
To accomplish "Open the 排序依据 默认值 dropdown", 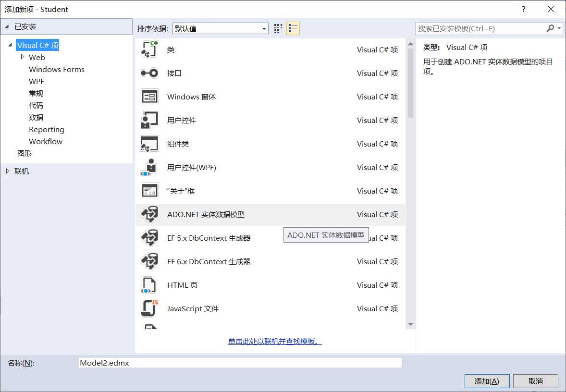I will click(x=221, y=28).
